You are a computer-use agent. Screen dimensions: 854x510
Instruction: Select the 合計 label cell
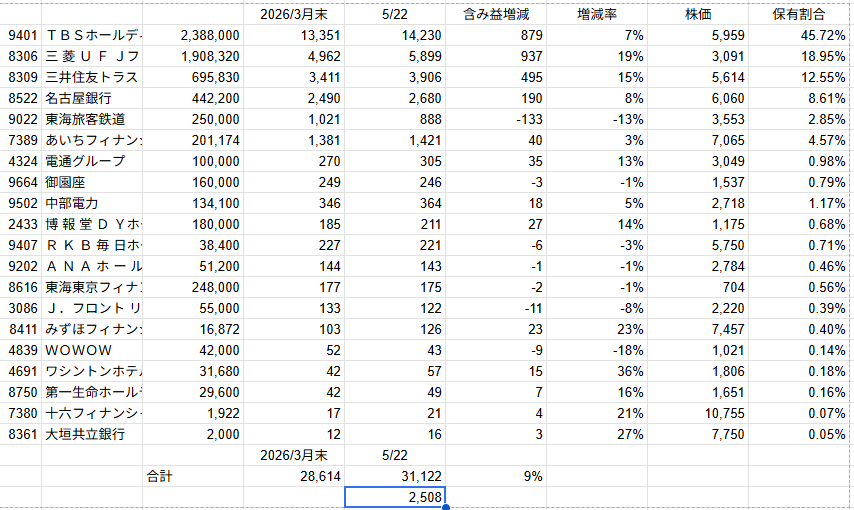click(193, 476)
